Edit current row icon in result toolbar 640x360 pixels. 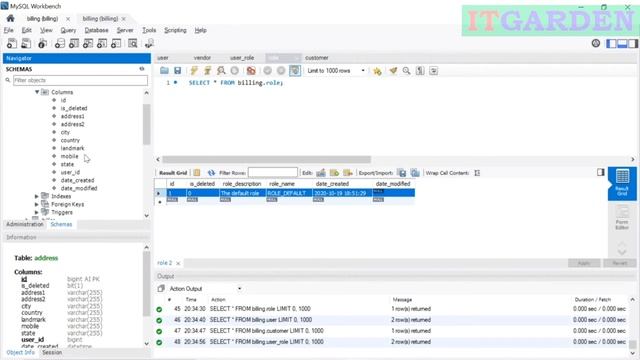(x=321, y=173)
